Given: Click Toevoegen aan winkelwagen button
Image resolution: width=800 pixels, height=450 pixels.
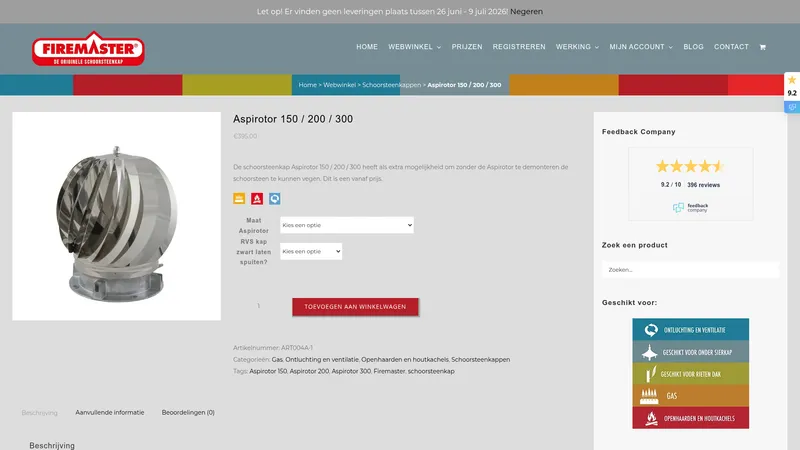Looking at the screenshot, I should (355, 307).
